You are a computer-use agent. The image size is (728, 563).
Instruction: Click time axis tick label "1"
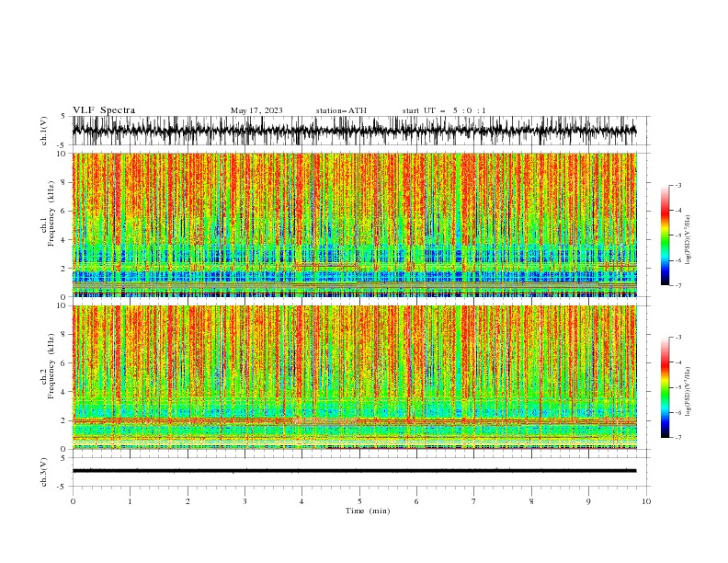tap(130, 501)
